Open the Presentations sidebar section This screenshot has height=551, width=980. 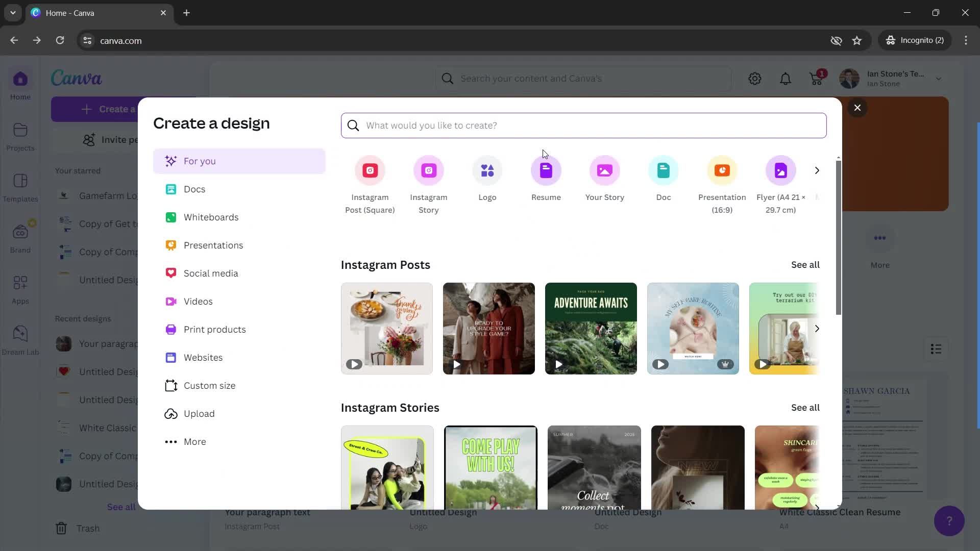click(213, 245)
